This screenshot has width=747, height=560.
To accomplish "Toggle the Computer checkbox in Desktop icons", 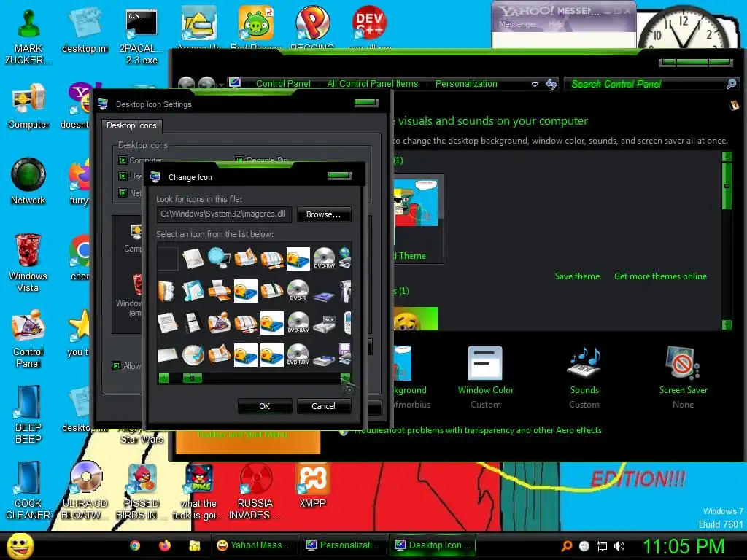I will (x=123, y=160).
